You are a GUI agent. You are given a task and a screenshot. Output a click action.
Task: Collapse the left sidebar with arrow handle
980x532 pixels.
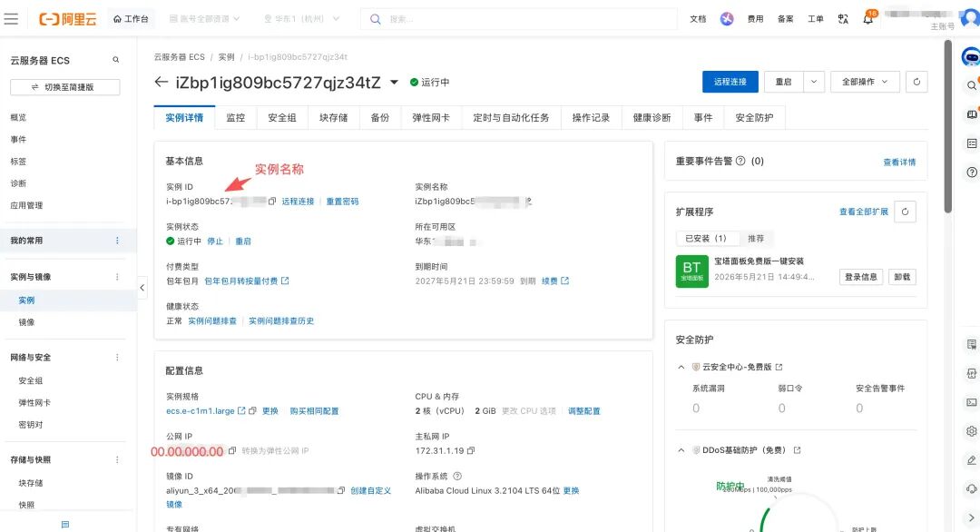point(142,288)
